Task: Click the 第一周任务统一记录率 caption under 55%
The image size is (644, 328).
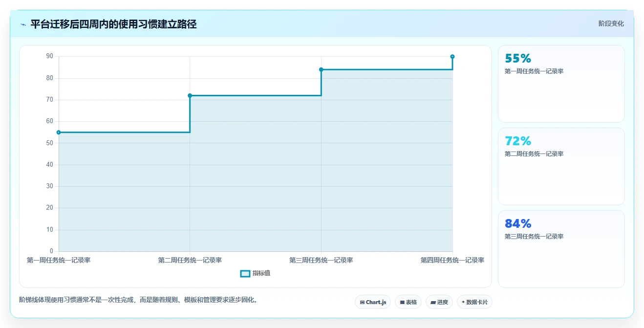Action: [534, 71]
